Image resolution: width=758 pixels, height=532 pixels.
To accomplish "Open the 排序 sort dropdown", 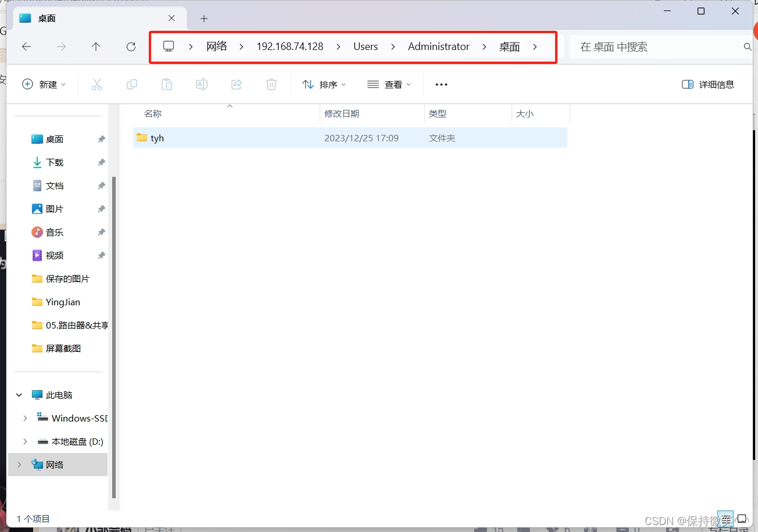I will [x=324, y=84].
